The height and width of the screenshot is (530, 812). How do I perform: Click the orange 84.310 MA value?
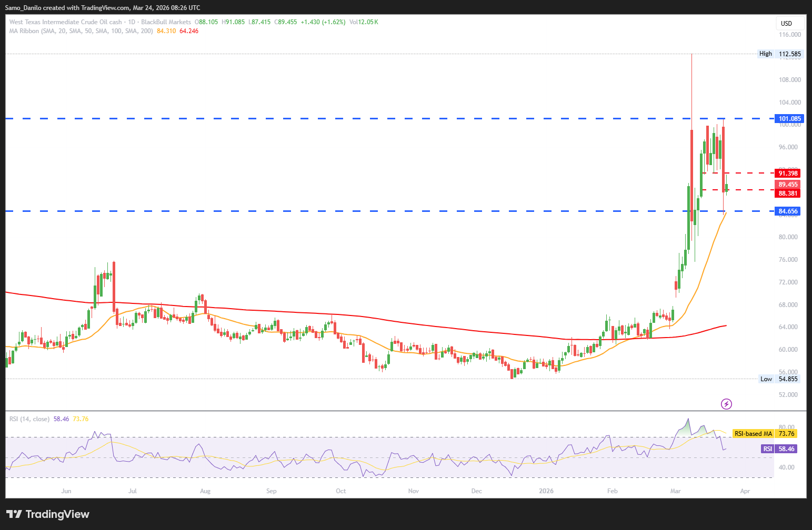click(x=166, y=31)
